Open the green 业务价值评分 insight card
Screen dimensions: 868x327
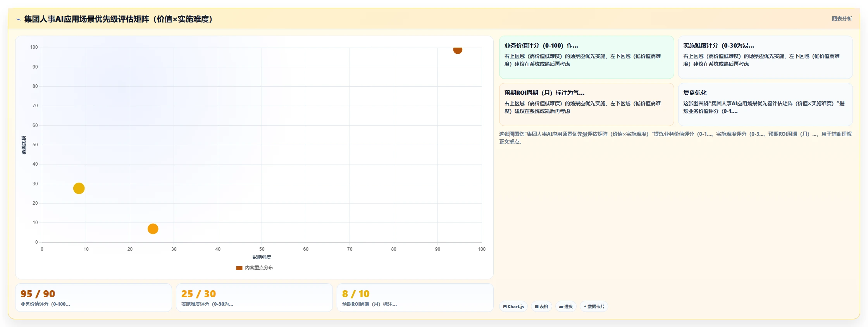[x=586, y=57]
